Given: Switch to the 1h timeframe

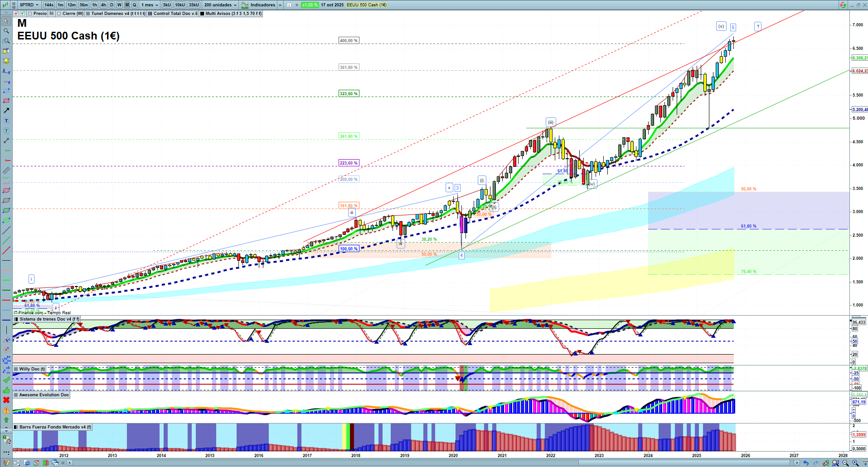Looking at the screenshot, I should click(x=94, y=5).
